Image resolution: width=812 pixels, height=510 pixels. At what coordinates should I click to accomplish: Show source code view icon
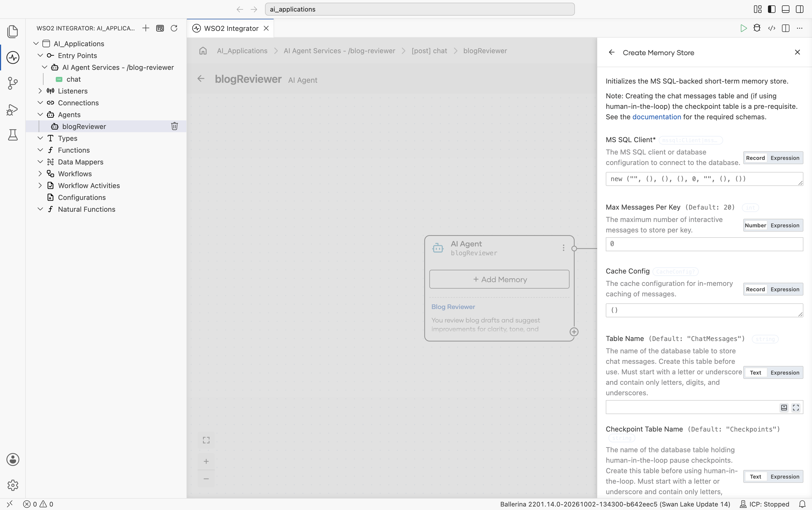pyautogui.click(x=771, y=28)
